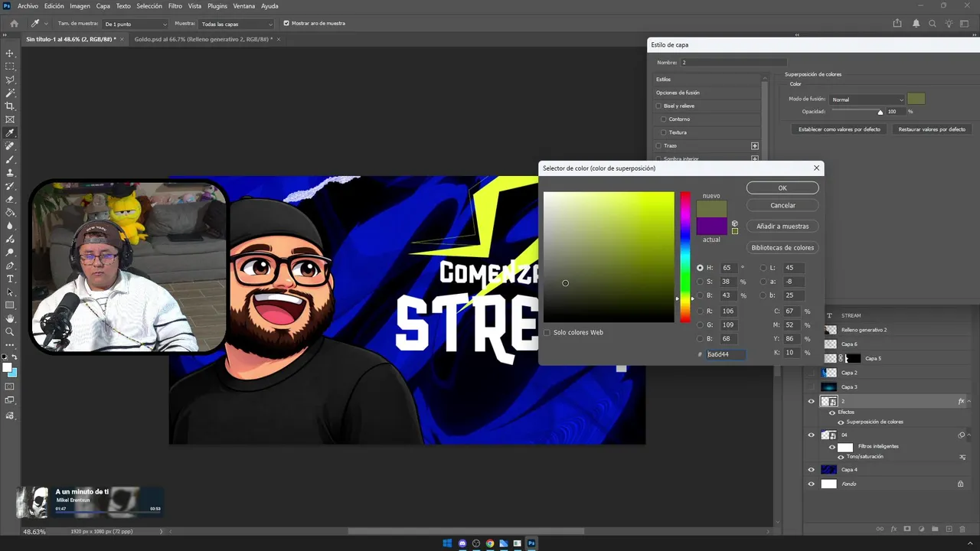Toggle Mostrar aro de muestra checkbox

click(286, 24)
